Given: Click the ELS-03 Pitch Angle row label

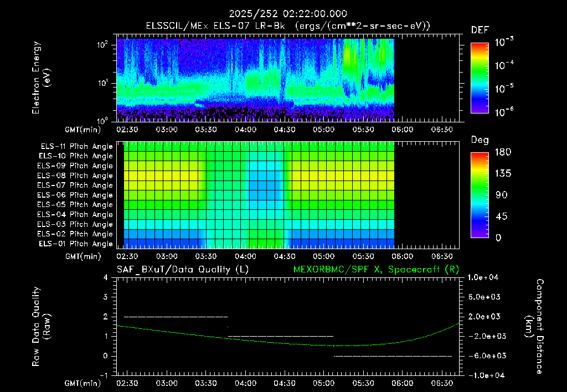Looking at the screenshot, I should pyautogui.click(x=75, y=224).
